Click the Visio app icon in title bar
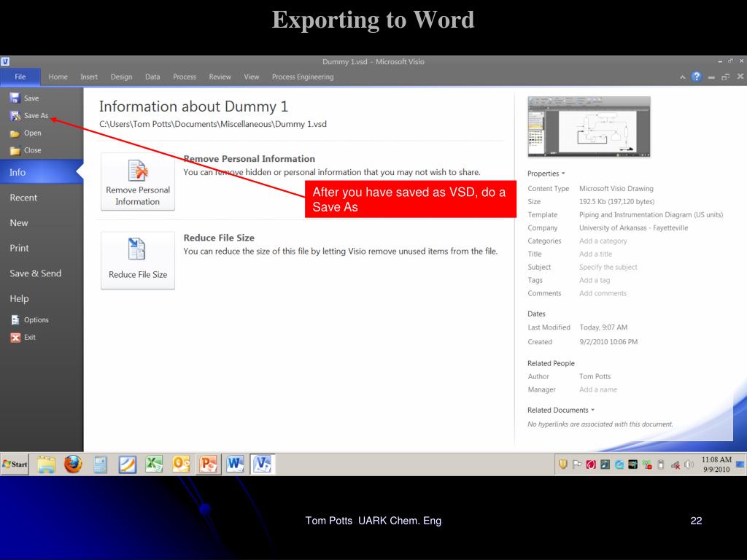Image resolution: width=747 pixels, height=560 pixels. 5,61
